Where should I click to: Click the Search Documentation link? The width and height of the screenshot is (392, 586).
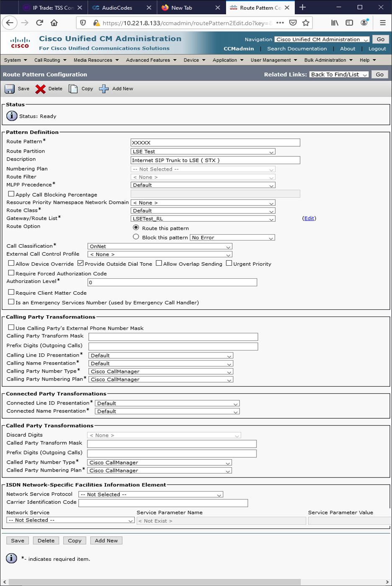(297, 49)
